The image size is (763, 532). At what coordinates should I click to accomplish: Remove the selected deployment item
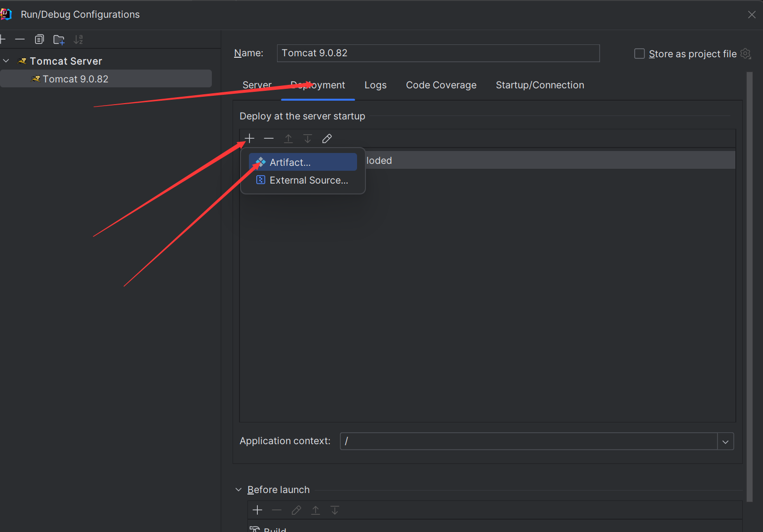coord(269,139)
